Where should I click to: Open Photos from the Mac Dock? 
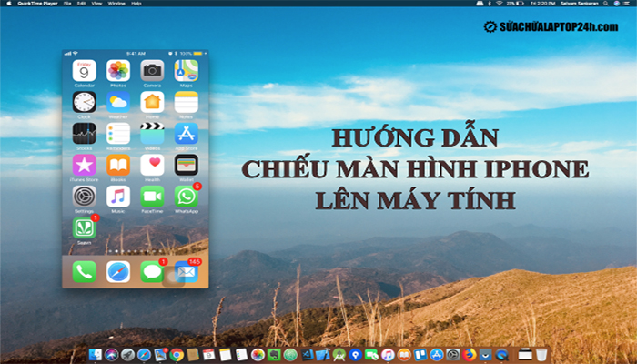pos(258,355)
